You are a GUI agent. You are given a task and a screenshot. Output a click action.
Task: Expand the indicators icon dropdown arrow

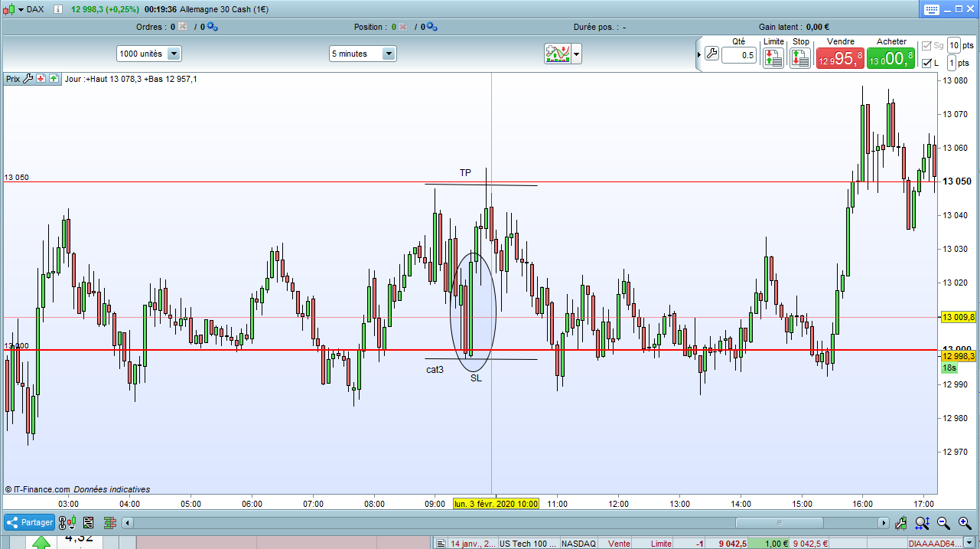coord(576,54)
